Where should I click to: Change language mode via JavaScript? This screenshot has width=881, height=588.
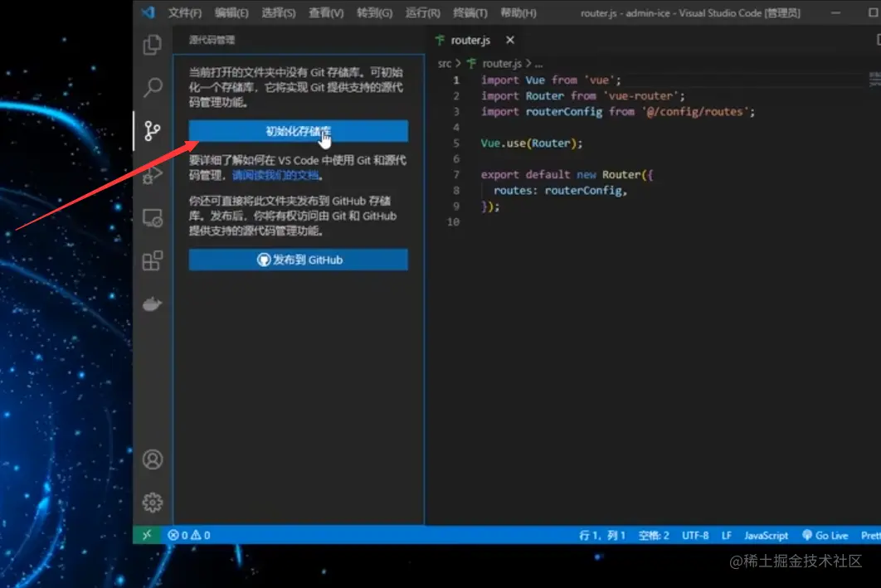pos(766,535)
